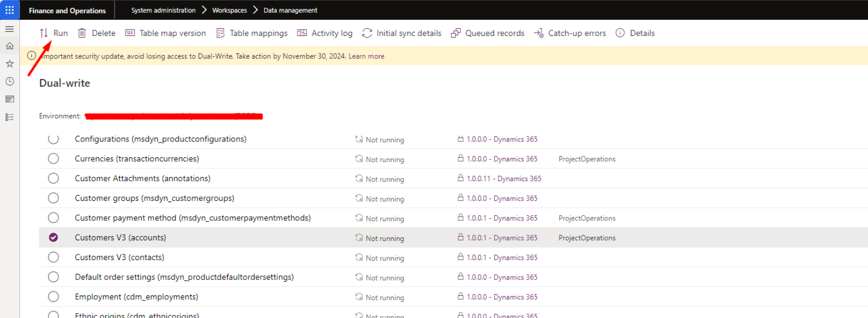Open System administration breadcrumb
Viewport: 868px width, 318px height.
163,10
